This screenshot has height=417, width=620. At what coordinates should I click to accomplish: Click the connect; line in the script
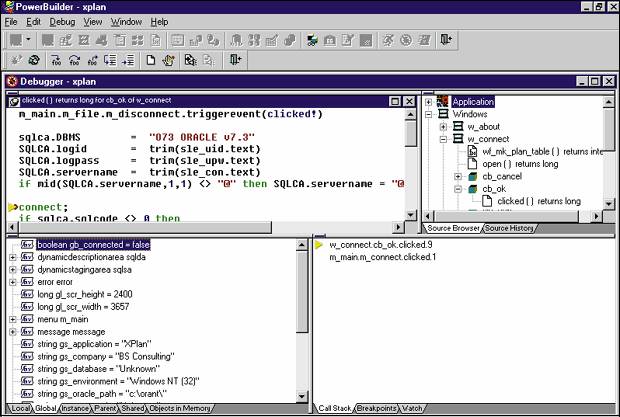click(x=43, y=208)
